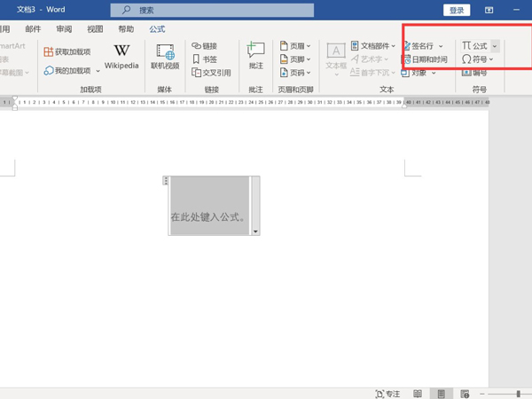Open the 符号 symbol dropdown
This screenshot has width=532, height=399.
click(x=477, y=59)
